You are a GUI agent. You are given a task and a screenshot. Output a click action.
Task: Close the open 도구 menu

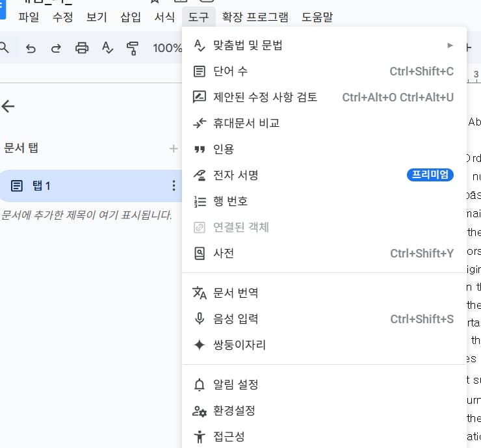[x=198, y=17]
